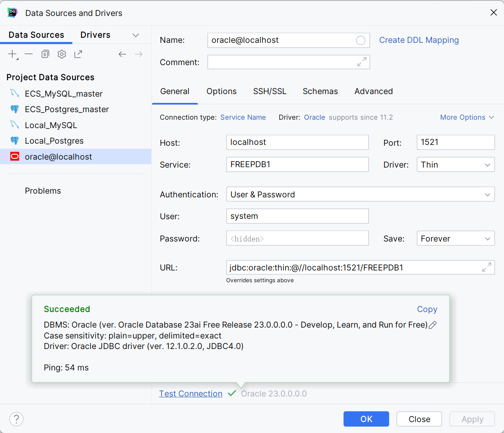Go back with the left arrow icon
This screenshot has width=504, height=433.
coord(122,54)
